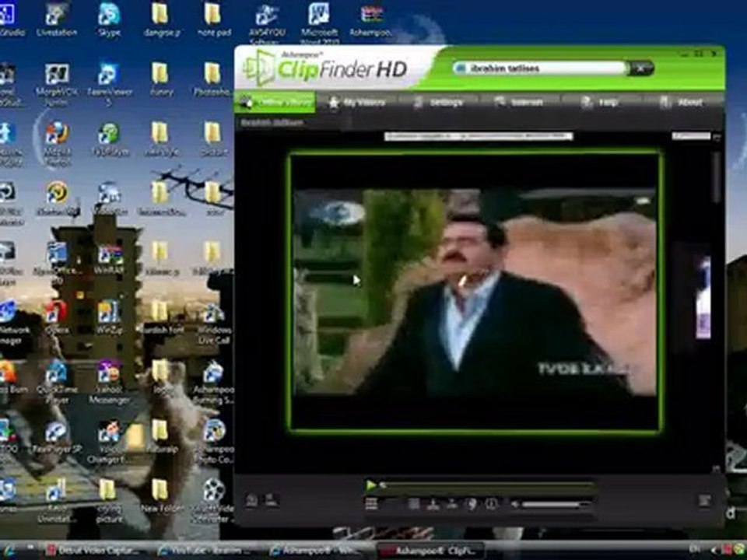Open the Skype desktop shortcut
The height and width of the screenshot is (560, 747).
pos(109,19)
